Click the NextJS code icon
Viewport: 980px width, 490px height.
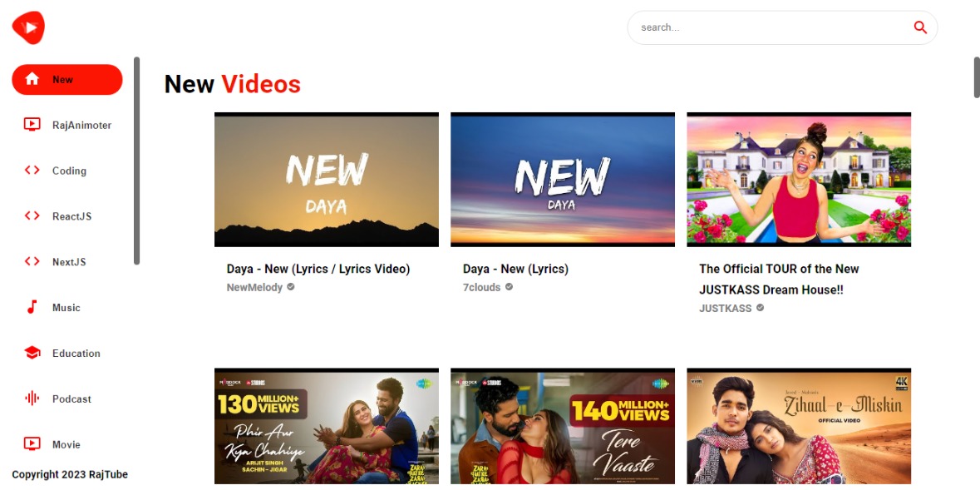click(x=32, y=262)
